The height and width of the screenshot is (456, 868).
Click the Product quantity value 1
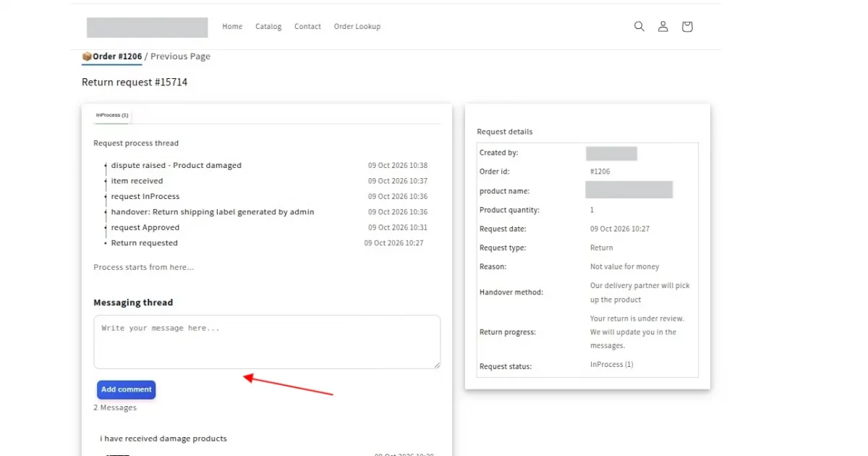[592, 210]
